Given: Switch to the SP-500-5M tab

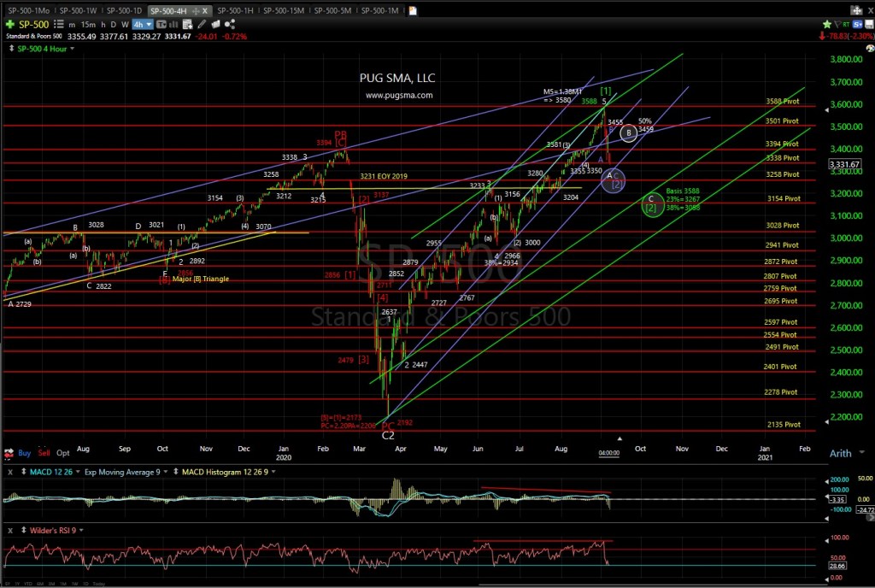Looking at the screenshot, I should pyautogui.click(x=332, y=10).
